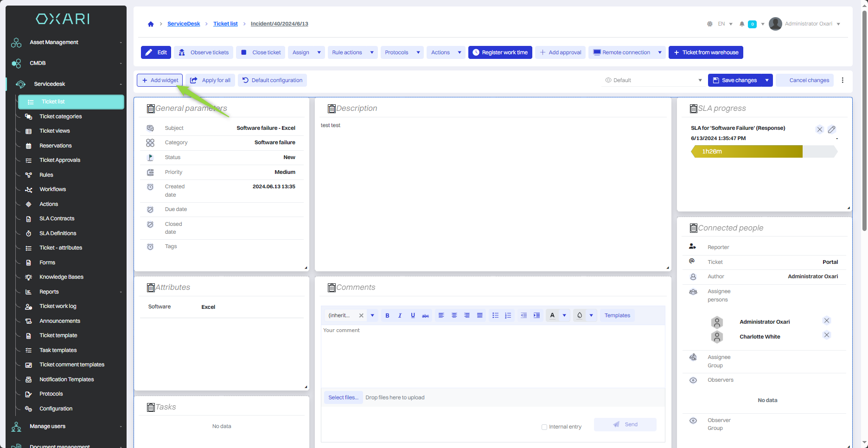Screen dimensions: 868x448
Task: Click the Add widget button
Action: point(160,80)
